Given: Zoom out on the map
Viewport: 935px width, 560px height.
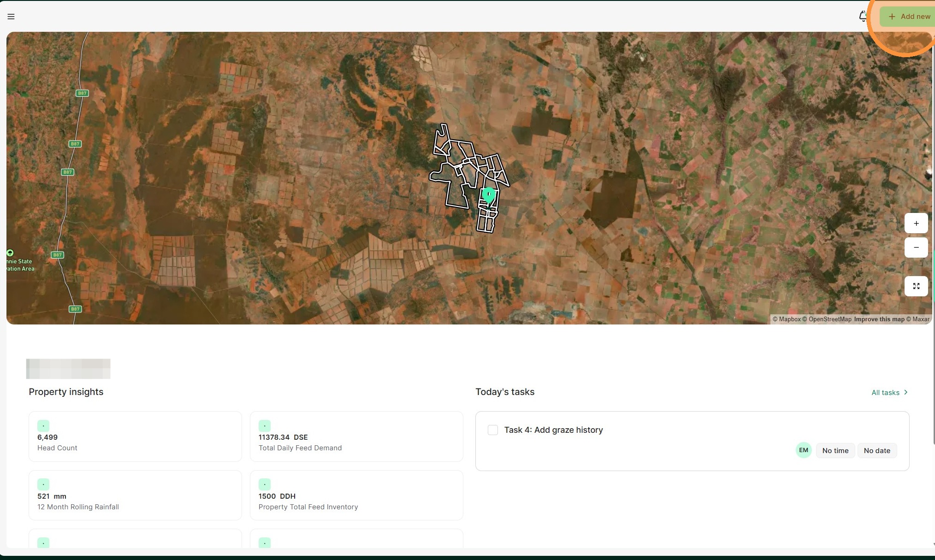Looking at the screenshot, I should pyautogui.click(x=916, y=248).
